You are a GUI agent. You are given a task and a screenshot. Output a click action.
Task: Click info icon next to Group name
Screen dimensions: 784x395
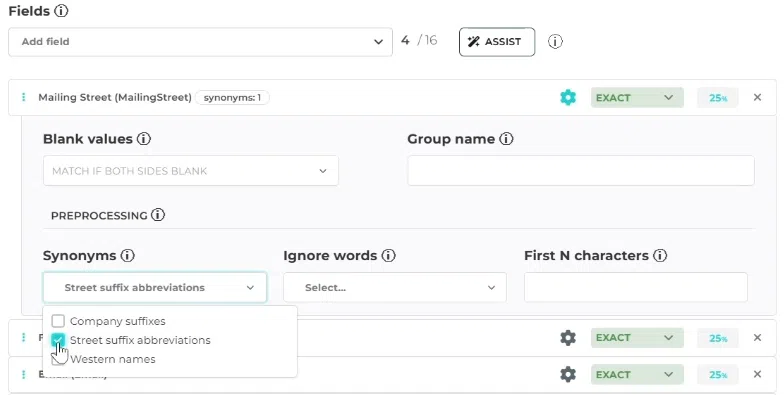click(506, 138)
